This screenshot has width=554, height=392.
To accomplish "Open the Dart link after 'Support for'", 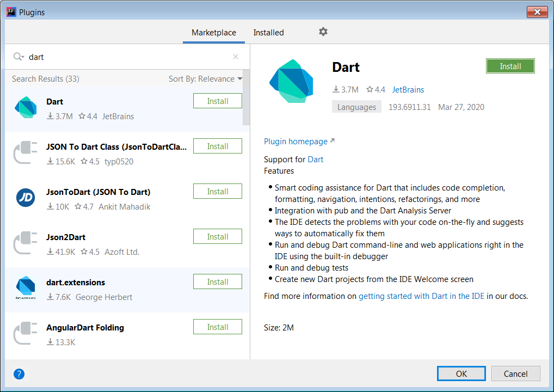I will click(316, 160).
